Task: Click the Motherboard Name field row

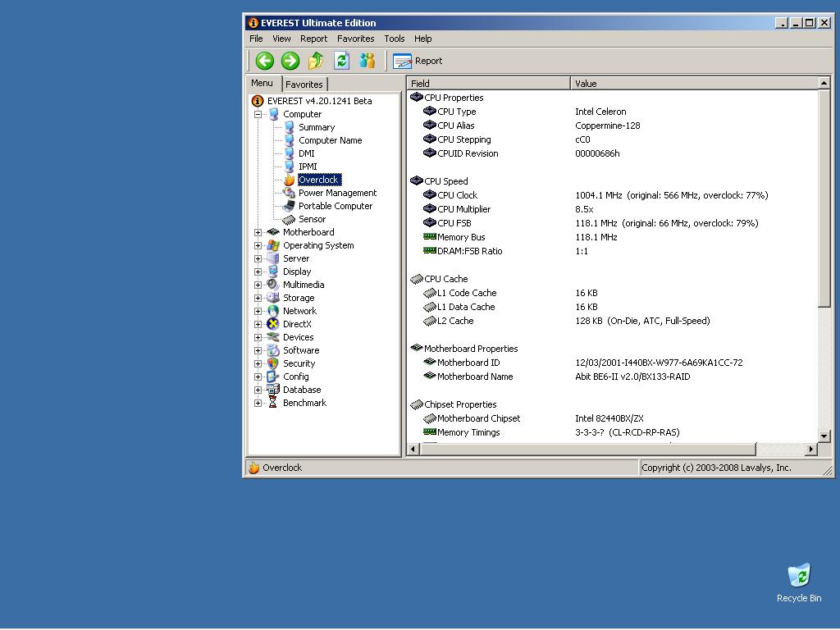Action: click(612, 377)
